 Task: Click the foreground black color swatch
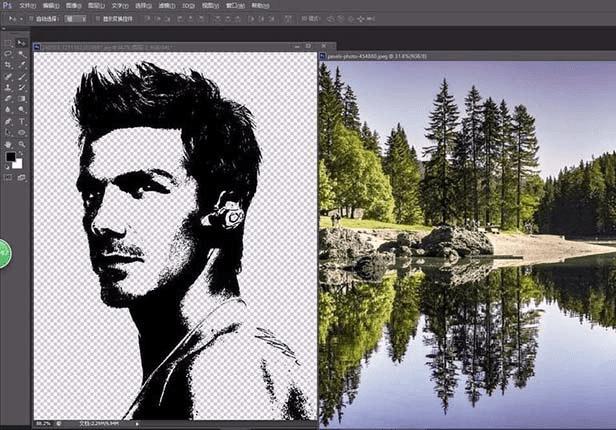[x=11, y=157]
